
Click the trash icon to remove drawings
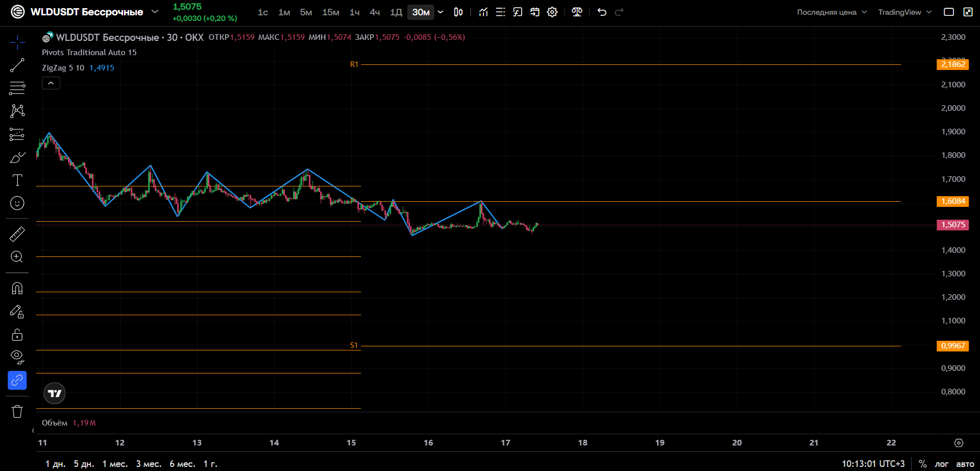(17, 411)
